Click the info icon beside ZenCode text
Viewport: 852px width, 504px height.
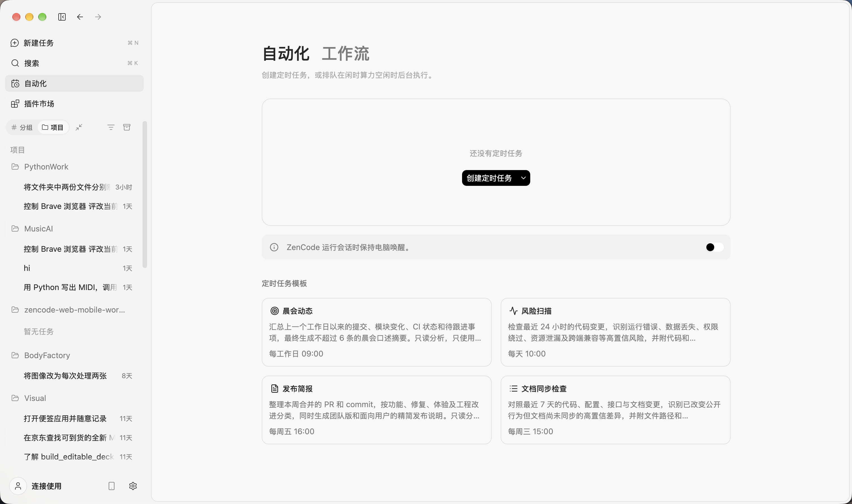click(x=274, y=247)
